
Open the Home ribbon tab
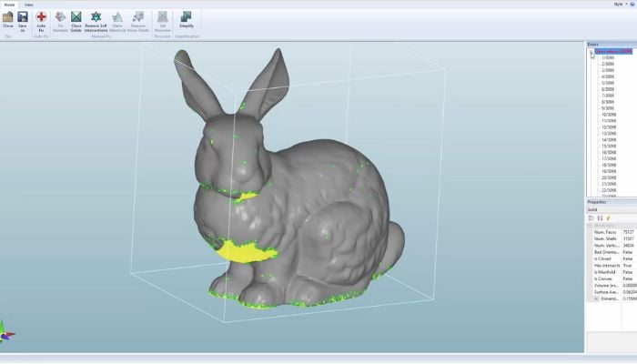click(9, 5)
